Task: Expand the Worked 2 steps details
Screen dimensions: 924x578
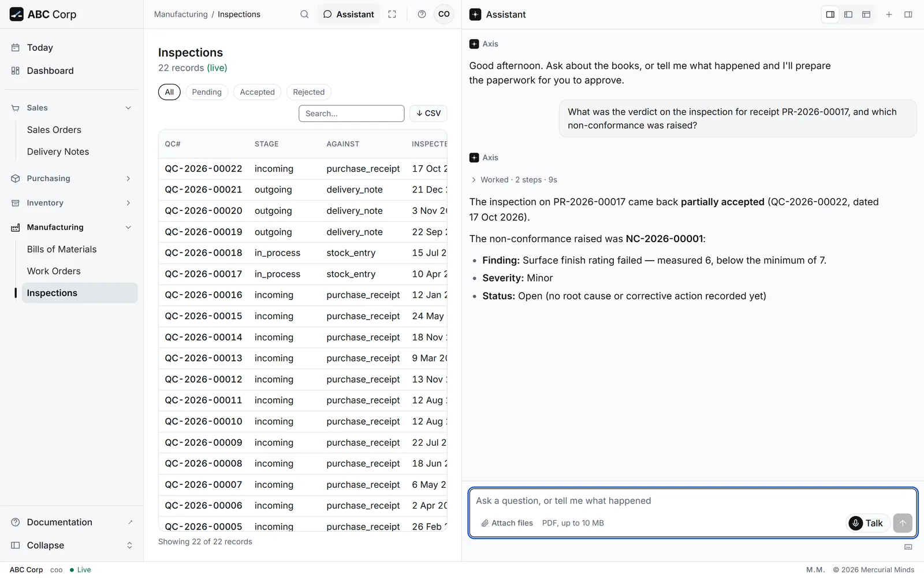Action: pyautogui.click(x=514, y=180)
